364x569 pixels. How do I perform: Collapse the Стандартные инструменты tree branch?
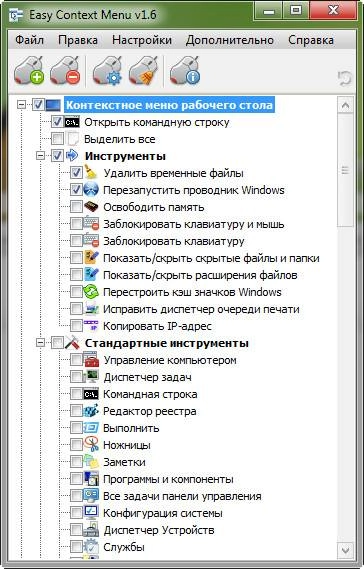[x=41, y=343]
